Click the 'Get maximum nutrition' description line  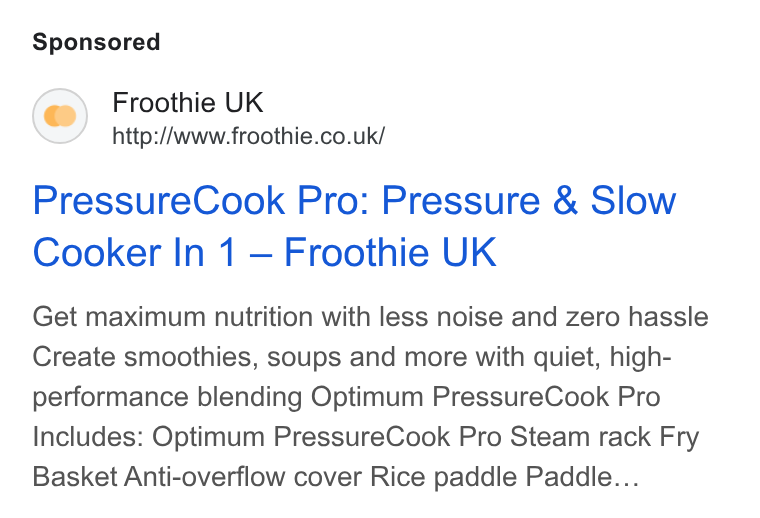coord(370,317)
